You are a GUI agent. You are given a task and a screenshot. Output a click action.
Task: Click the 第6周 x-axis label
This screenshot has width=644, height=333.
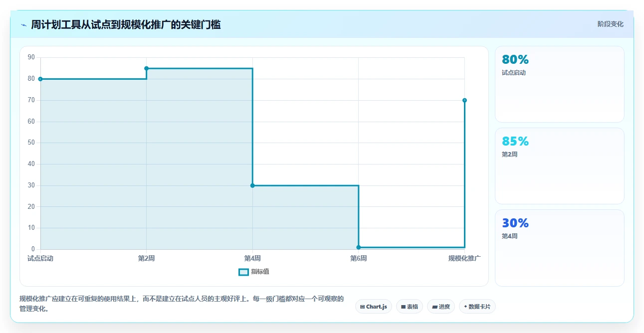(358, 258)
